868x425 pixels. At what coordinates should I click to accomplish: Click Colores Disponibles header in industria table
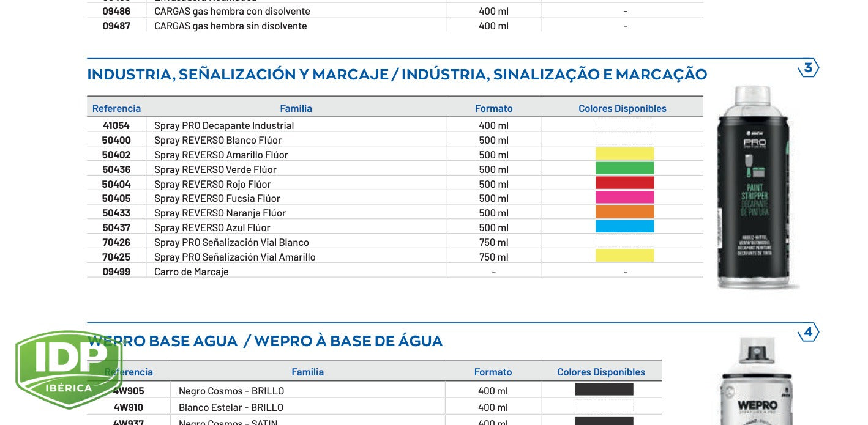tap(623, 108)
